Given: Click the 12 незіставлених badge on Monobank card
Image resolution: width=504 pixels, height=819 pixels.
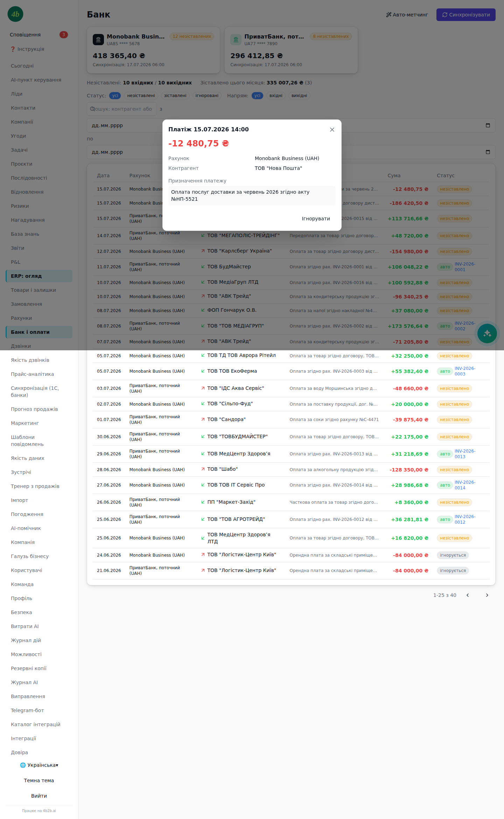Looking at the screenshot, I should (192, 36).
